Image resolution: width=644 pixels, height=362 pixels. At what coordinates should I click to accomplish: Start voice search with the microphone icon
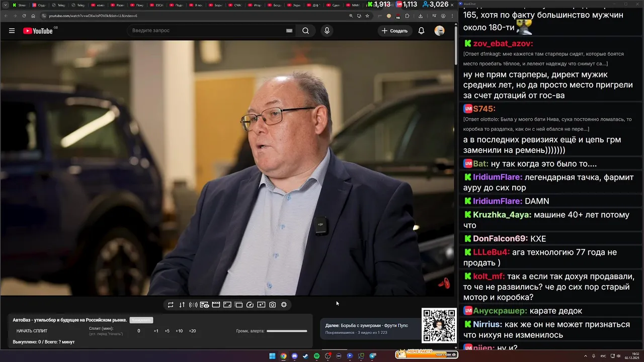tap(327, 31)
